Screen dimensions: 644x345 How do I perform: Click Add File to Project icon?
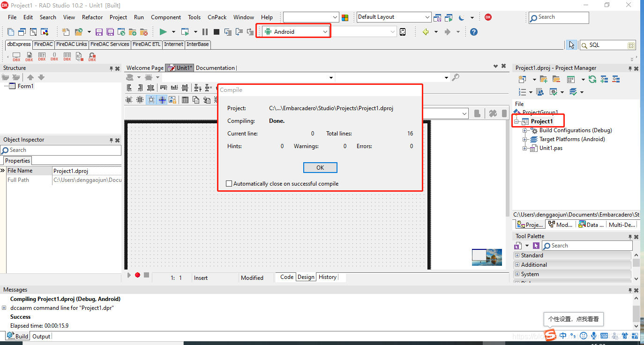(133, 32)
